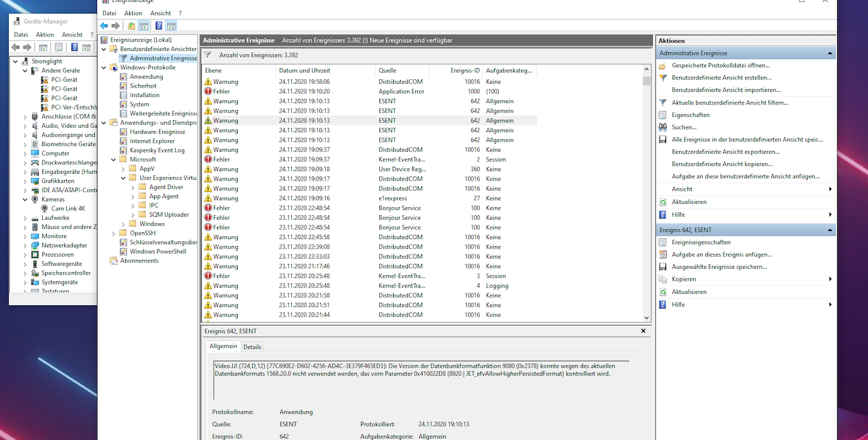Open the Aktion menu in Ereignisanzeige
Viewport: 868px width, 440px height.
coord(133,13)
